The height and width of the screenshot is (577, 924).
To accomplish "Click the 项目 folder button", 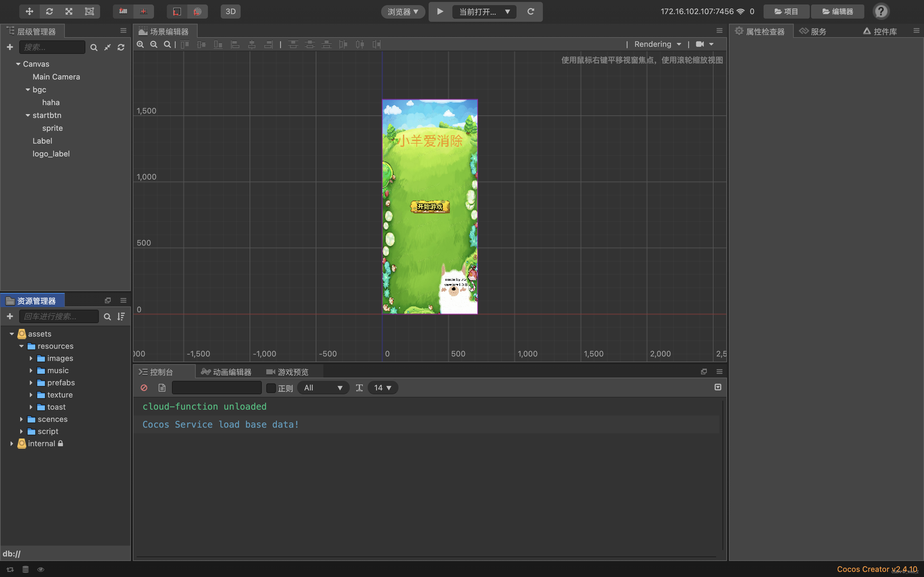I will click(x=786, y=12).
